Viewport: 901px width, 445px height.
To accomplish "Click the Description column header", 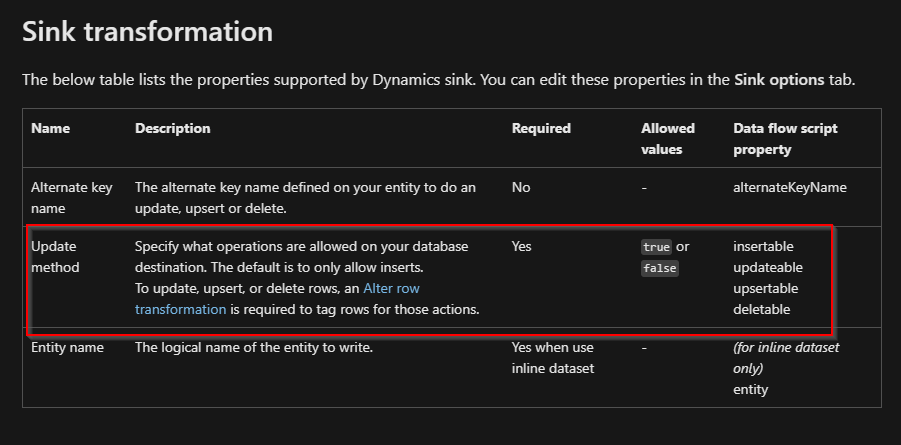I will (x=172, y=128).
